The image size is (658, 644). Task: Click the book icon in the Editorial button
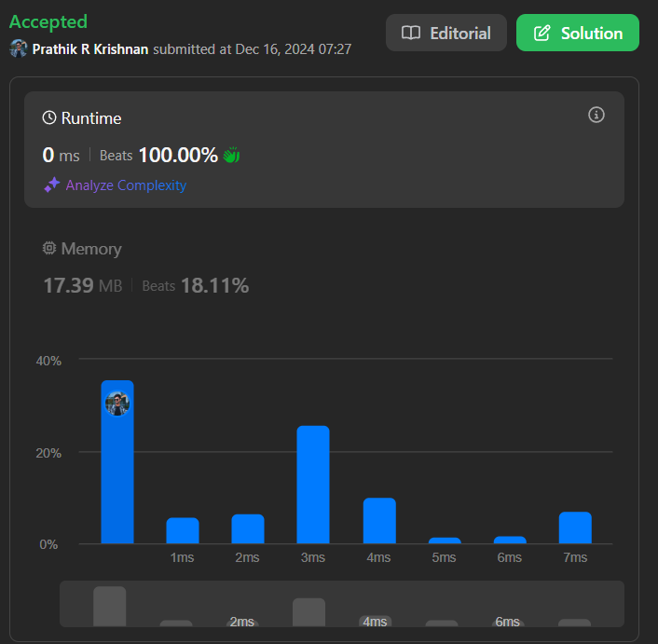coord(410,33)
